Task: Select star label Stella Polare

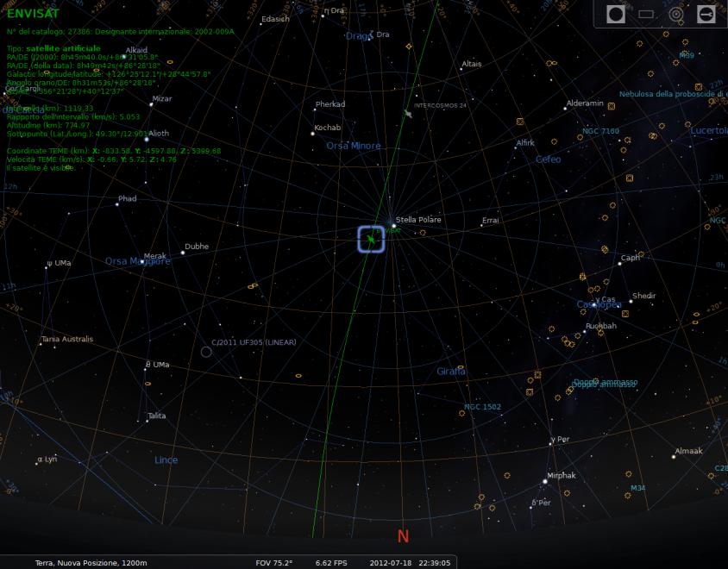Action: [x=418, y=220]
